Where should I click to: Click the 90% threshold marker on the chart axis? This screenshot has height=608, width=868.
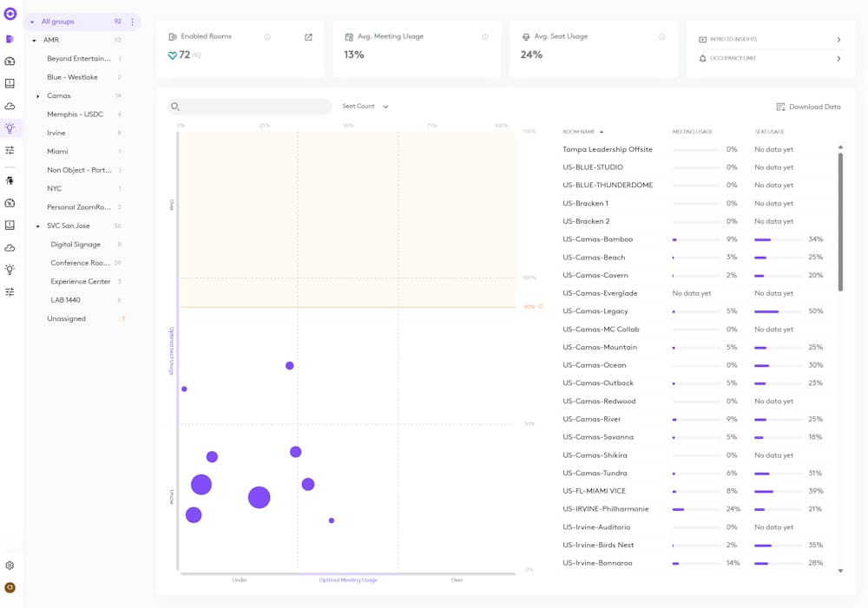(x=535, y=306)
